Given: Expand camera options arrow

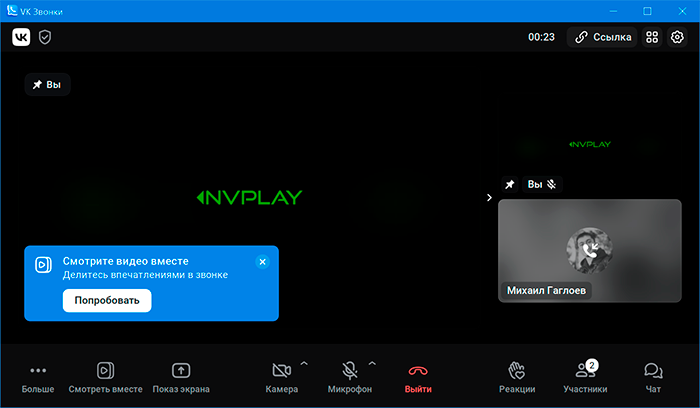Looking at the screenshot, I should (x=304, y=363).
